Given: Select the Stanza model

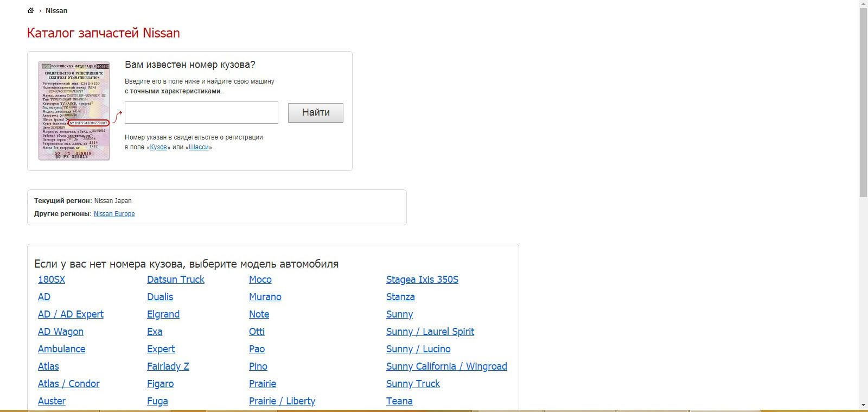Looking at the screenshot, I should [x=400, y=297].
